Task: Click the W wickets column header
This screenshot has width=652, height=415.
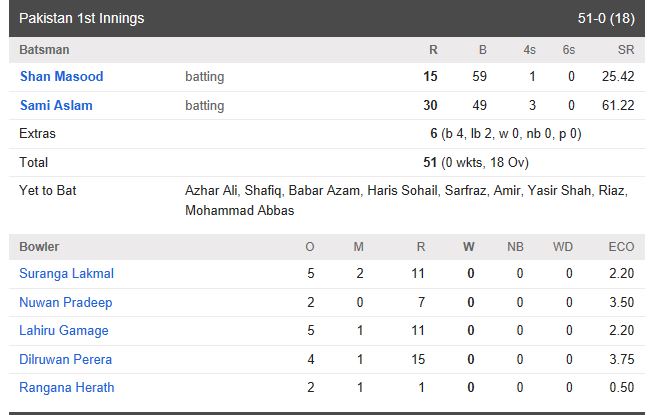Action: click(469, 247)
